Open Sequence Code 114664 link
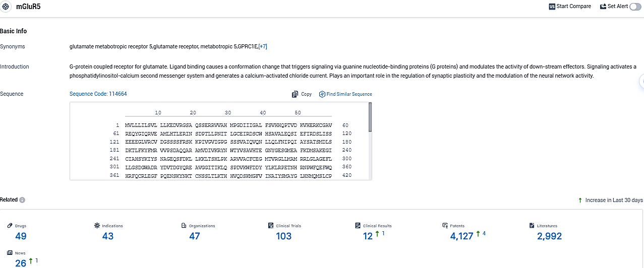The height and width of the screenshot is (268, 644). [98, 94]
